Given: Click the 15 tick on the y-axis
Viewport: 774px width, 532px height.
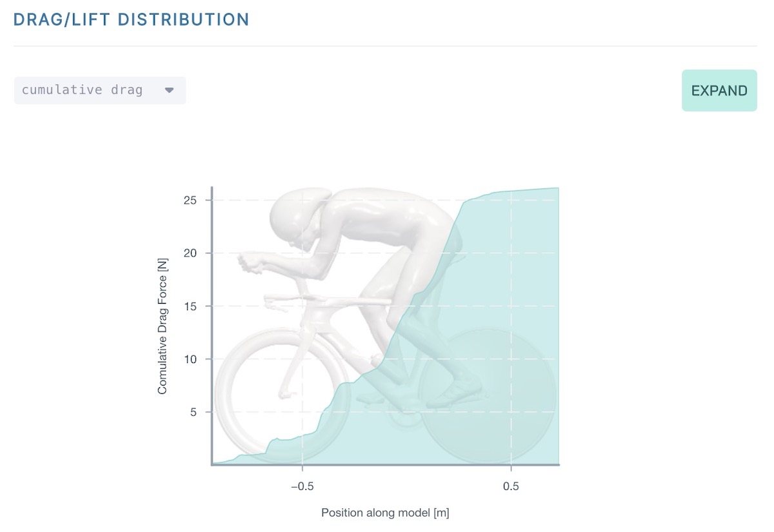Looking at the screenshot, I should click(x=190, y=306).
